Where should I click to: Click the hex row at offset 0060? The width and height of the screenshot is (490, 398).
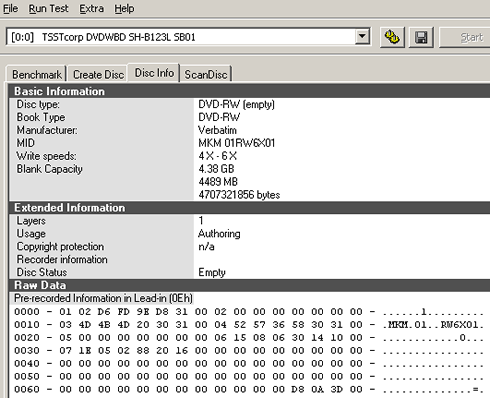click(x=249, y=389)
